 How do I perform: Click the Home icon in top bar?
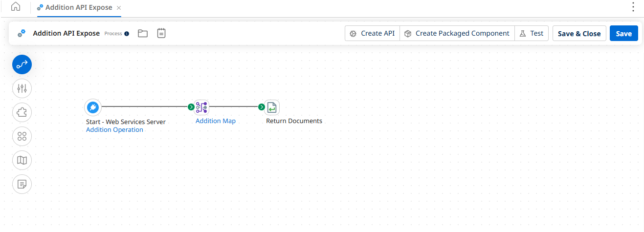pyautogui.click(x=16, y=7)
